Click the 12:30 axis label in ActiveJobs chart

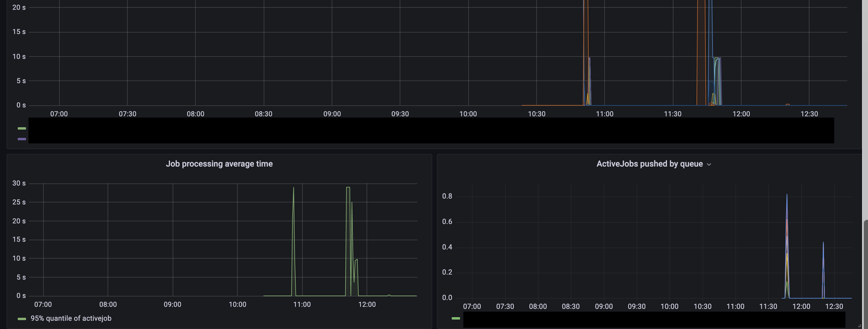[x=834, y=307]
